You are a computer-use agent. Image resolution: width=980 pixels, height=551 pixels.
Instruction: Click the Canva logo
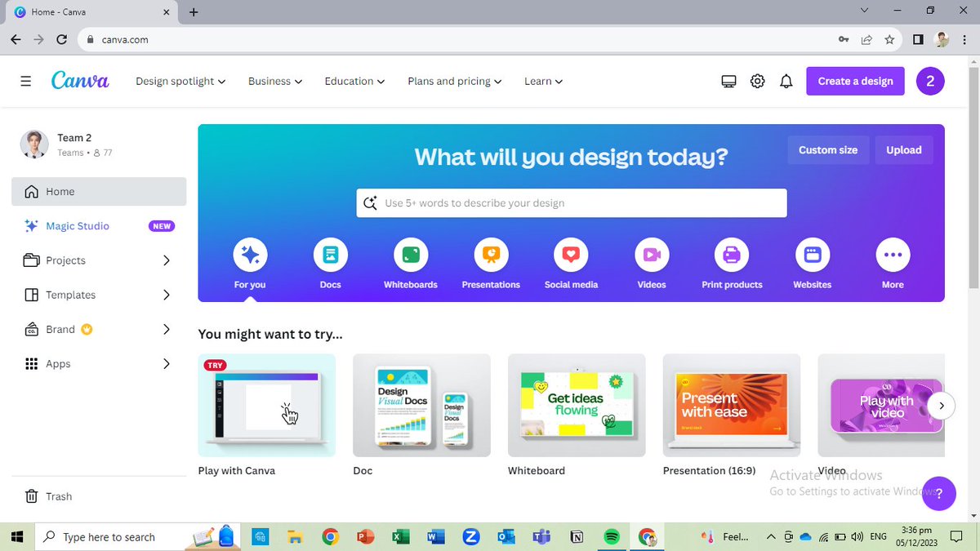80,80
